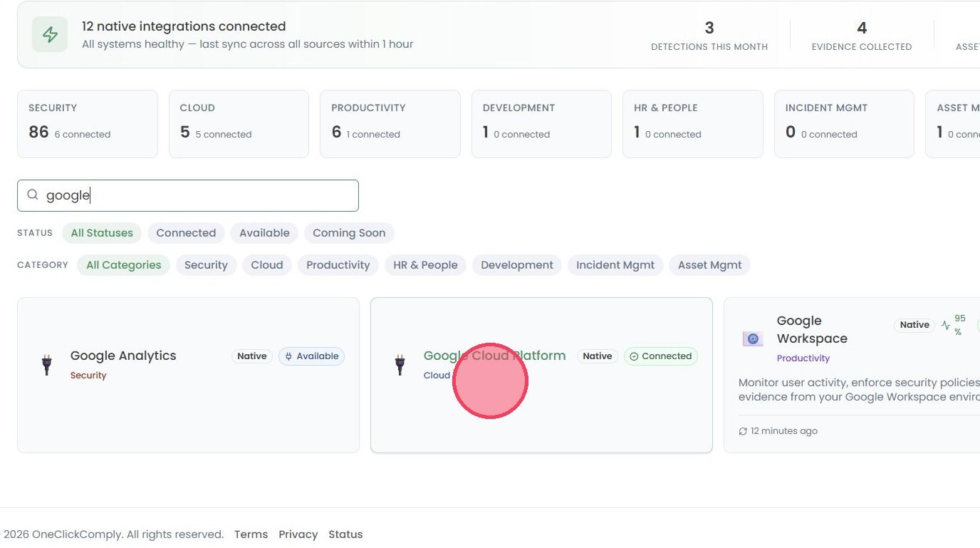The height and width of the screenshot is (548, 980).
Task: Open the Google Analytics integration title
Action: point(123,356)
